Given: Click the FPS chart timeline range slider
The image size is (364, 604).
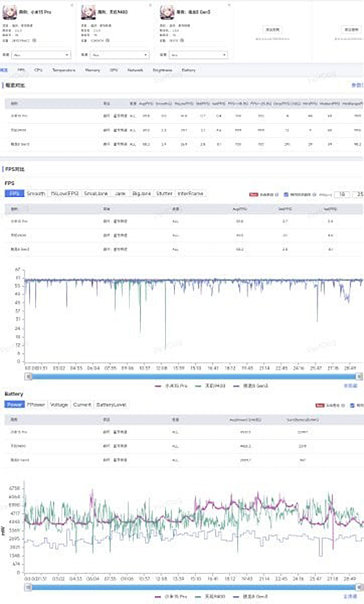Looking at the screenshot, I should pyautogui.click(x=193, y=376).
